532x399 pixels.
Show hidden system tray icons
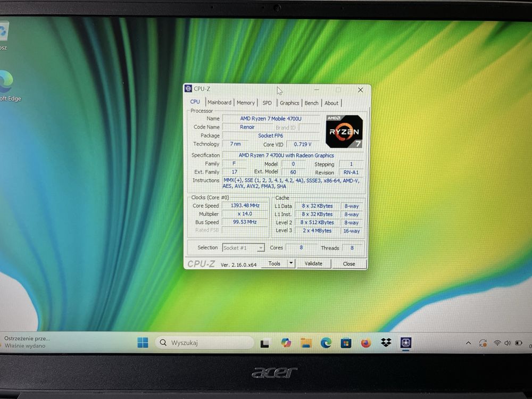tap(469, 343)
